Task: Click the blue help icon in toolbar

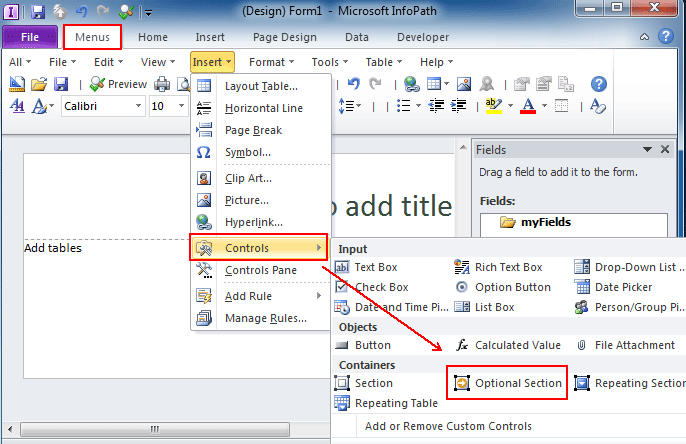Action: (x=598, y=84)
